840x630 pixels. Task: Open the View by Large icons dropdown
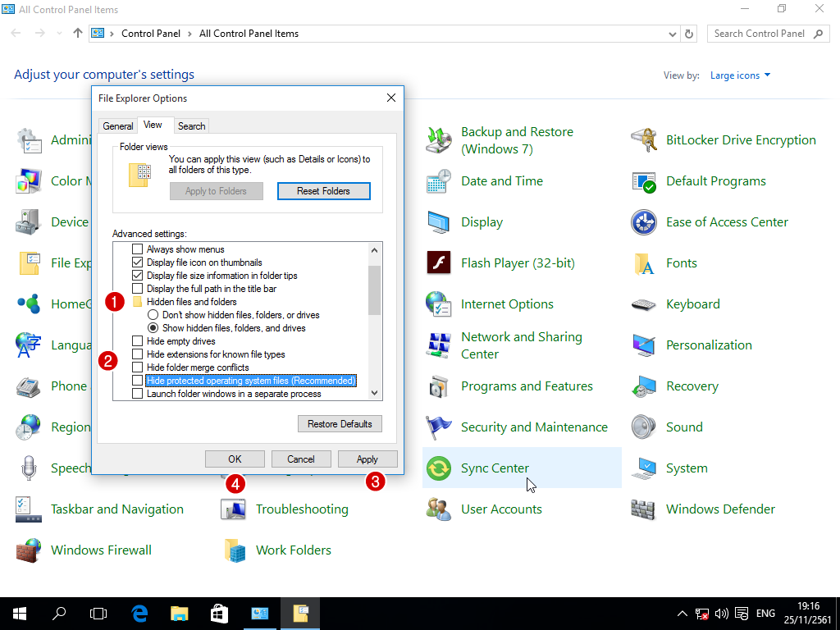[x=740, y=75]
